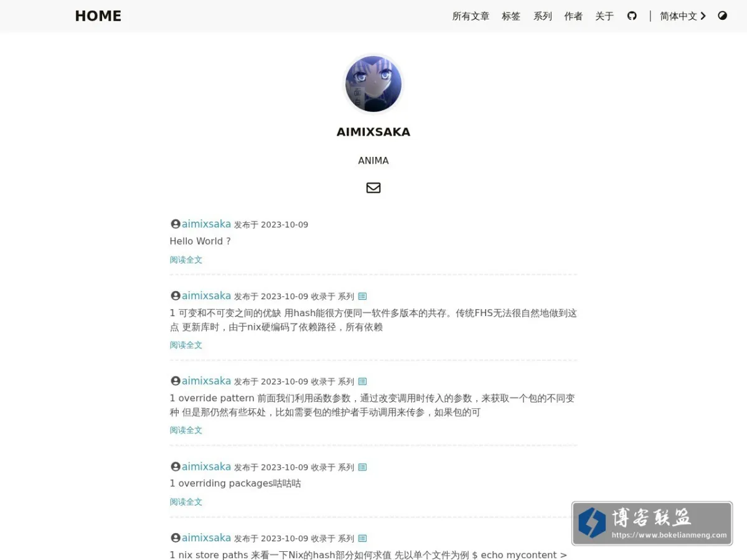Image resolution: width=747 pixels, height=560 pixels.
Task: Click series icon on overriding packages post
Action: (362, 467)
